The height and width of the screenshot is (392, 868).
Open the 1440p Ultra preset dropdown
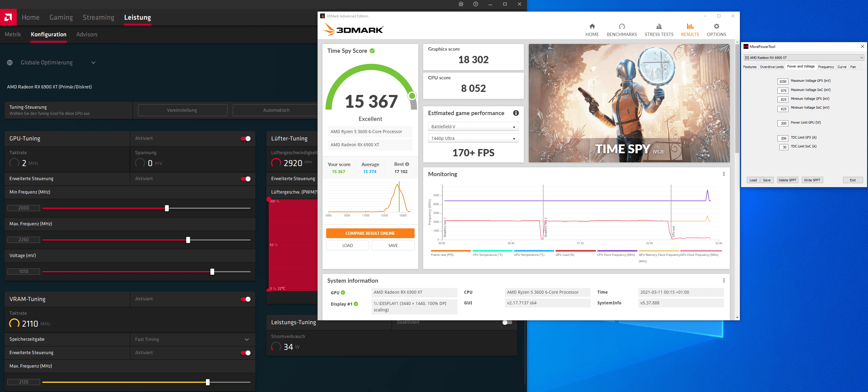(x=473, y=138)
